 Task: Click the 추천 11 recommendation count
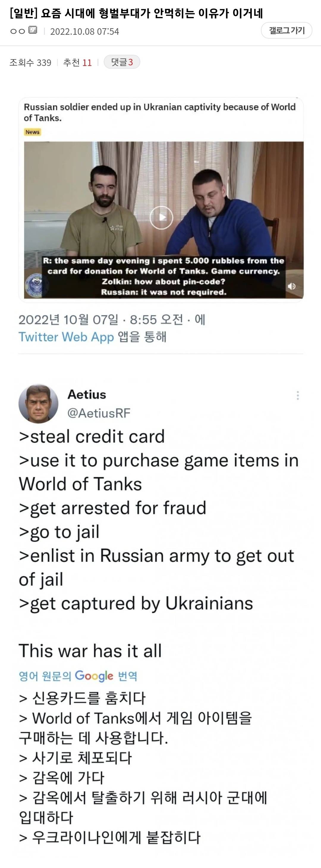point(78,62)
